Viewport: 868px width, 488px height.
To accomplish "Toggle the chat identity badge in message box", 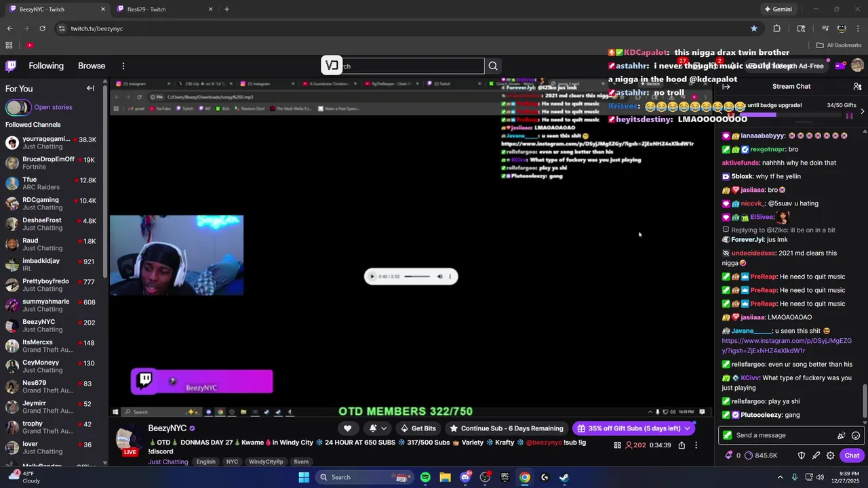I will (728, 435).
